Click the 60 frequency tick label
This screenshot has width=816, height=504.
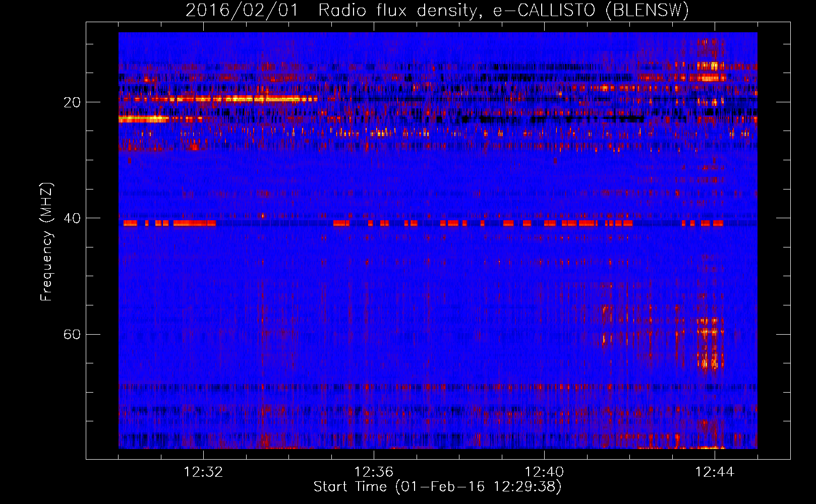(x=72, y=334)
